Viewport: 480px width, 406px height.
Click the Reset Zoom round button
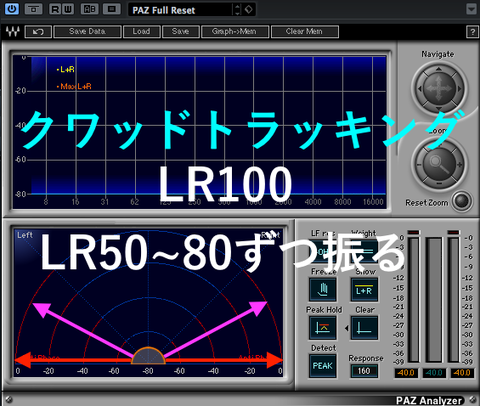(x=461, y=201)
